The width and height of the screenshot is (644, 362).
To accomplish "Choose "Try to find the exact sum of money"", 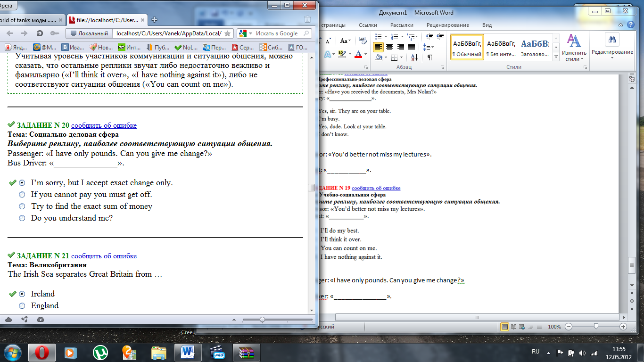I will click(22, 206).
